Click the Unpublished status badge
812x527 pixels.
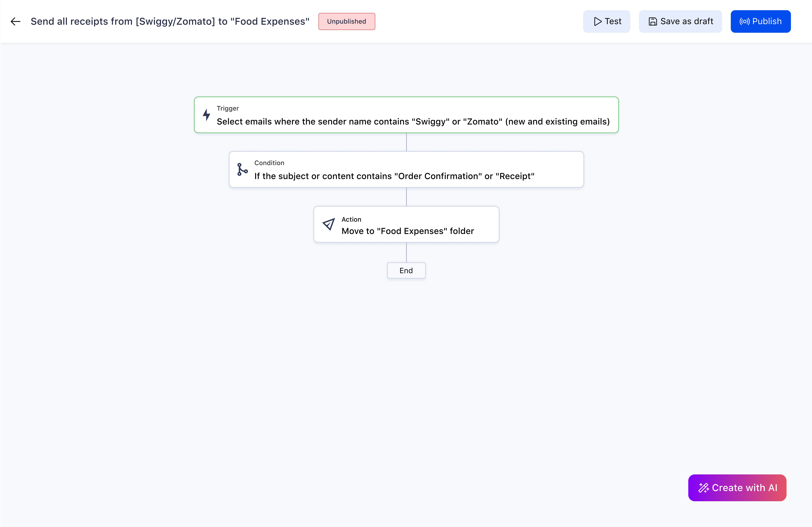(x=347, y=21)
